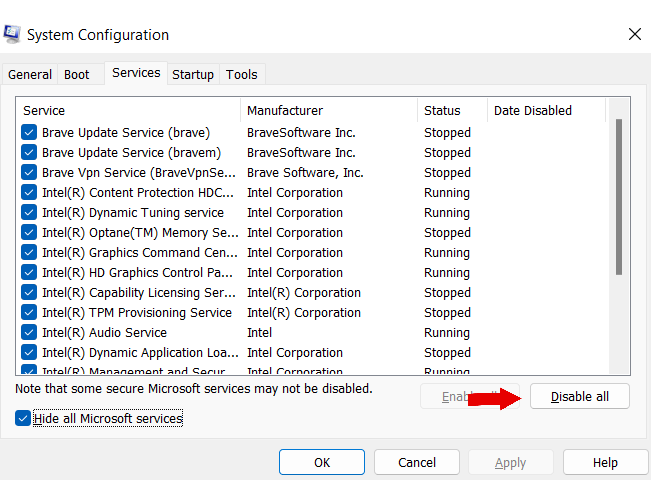The height and width of the screenshot is (500, 651).
Task: Sort list by Service column header
Action: click(128, 111)
